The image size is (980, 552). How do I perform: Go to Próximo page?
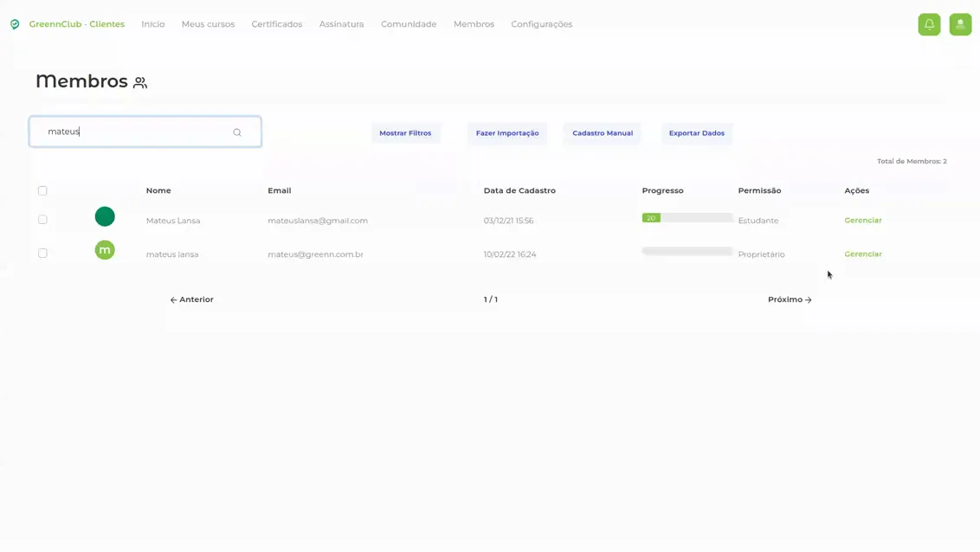[x=790, y=299]
